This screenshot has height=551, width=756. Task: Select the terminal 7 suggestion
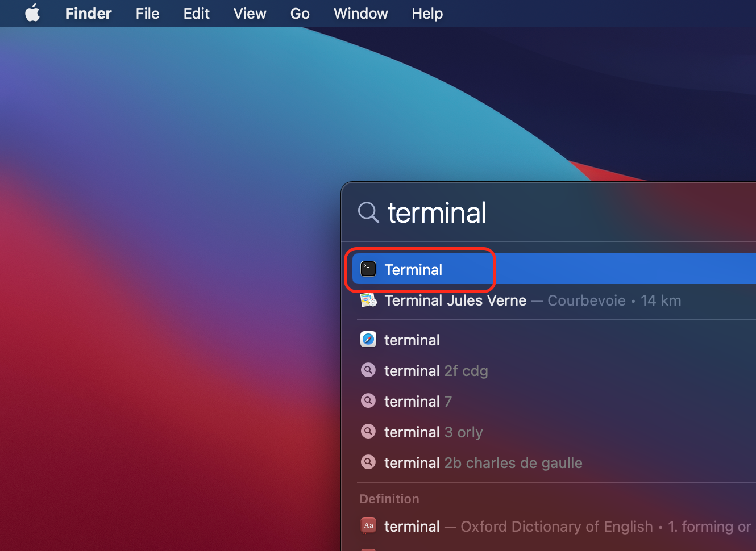coord(554,402)
